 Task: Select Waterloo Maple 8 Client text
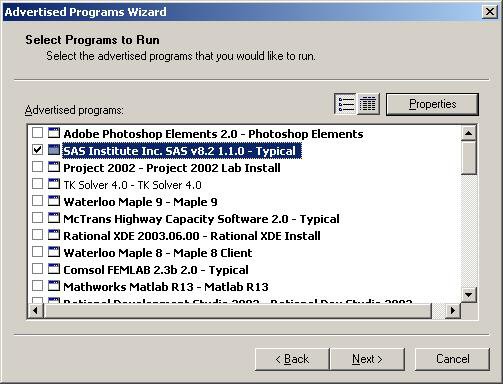(158, 253)
